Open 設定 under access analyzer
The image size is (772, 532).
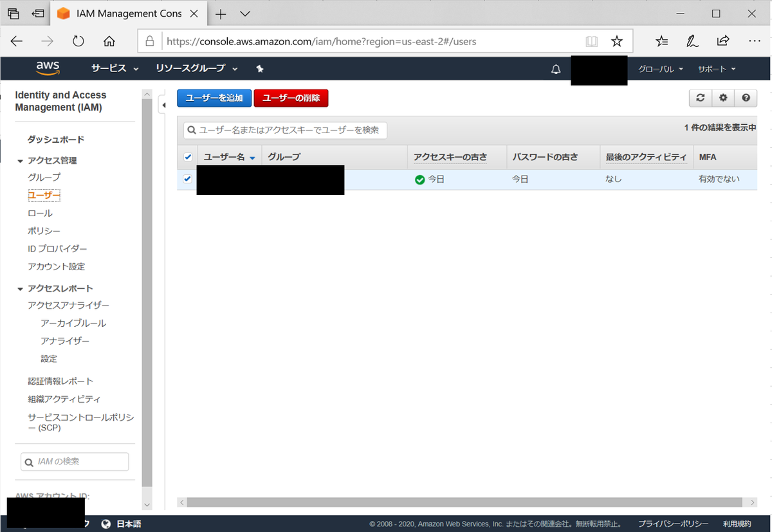(49, 359)
